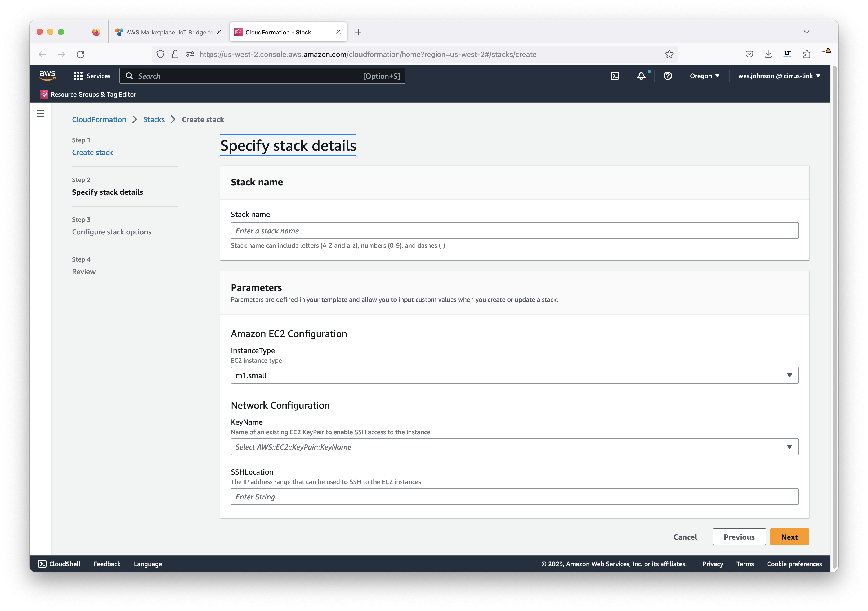The width and height of the screenshot is (868, 611).
Task: Open the help question-mark icon
Action: pos(668,76)
